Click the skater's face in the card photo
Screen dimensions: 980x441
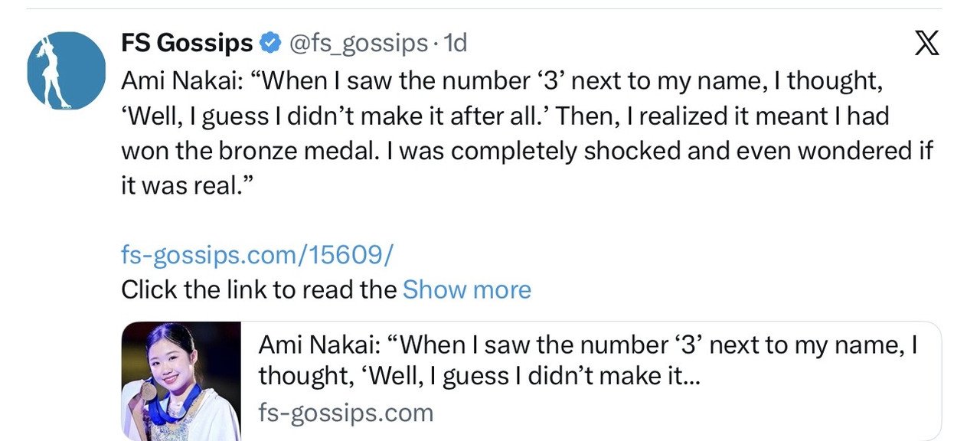click(x=174, y=358)
